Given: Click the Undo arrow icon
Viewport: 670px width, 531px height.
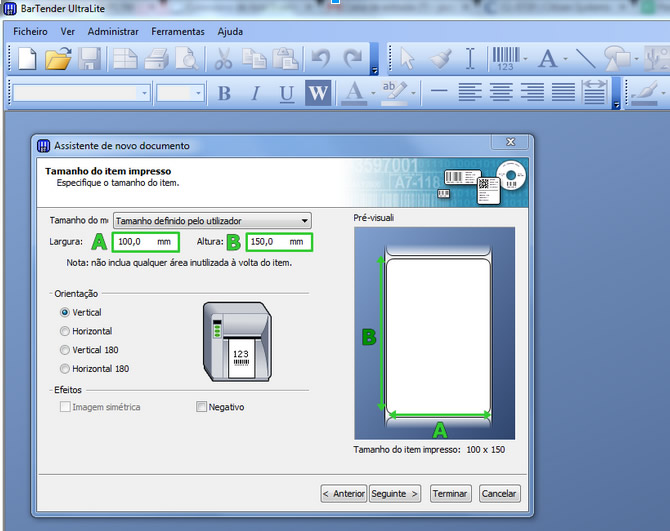Looking at the screenshot, I should click(x=320, y=59).
